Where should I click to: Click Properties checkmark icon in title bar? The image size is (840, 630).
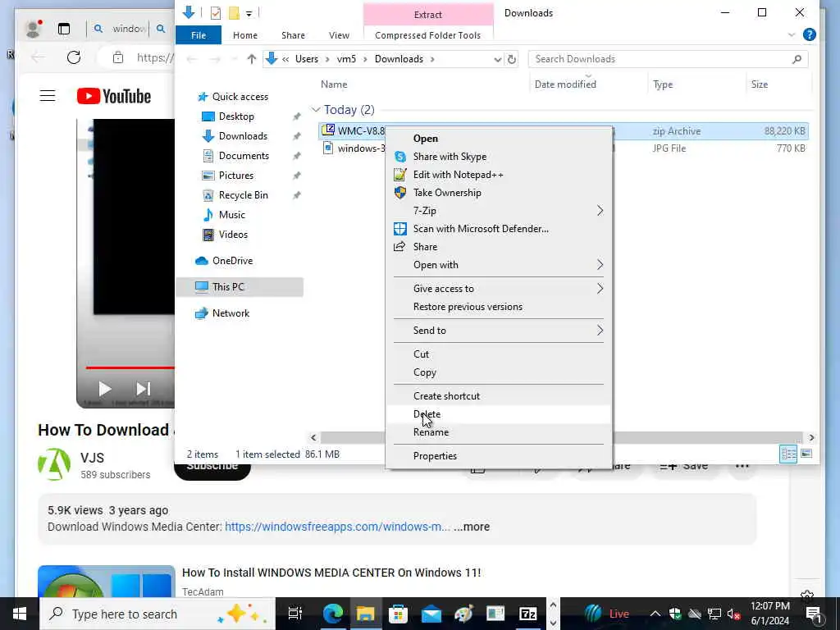pyautogui.click(x=216, y=13)
